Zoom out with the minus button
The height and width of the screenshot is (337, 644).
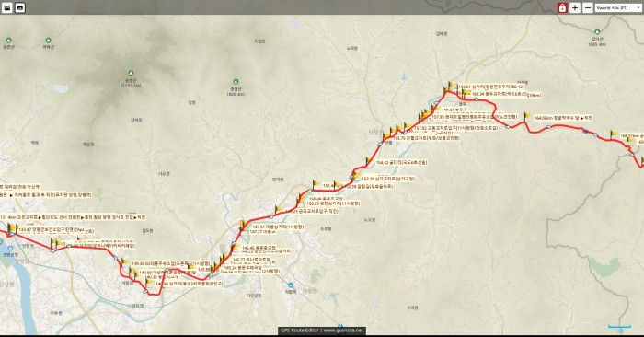click(588, 7)
